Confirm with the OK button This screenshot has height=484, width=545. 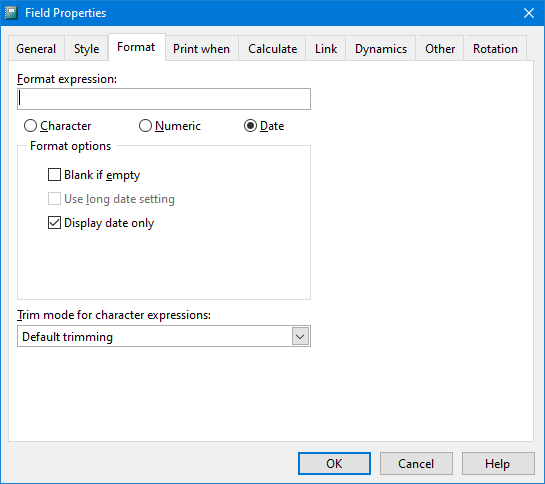[334, 463]
